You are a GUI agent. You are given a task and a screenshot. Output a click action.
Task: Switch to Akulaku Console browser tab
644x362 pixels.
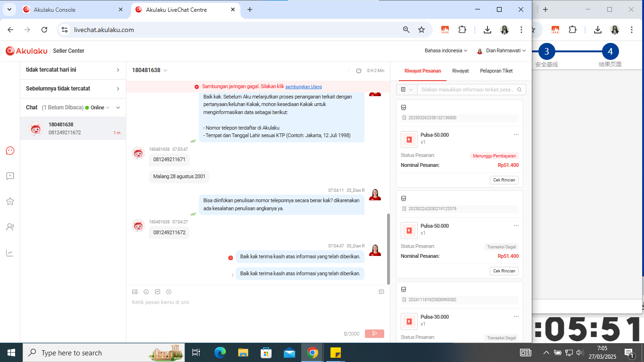point(72,9)
